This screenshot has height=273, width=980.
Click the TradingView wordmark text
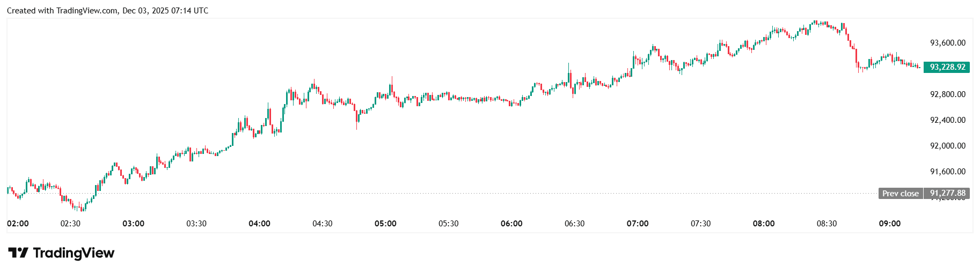(74, 253)
